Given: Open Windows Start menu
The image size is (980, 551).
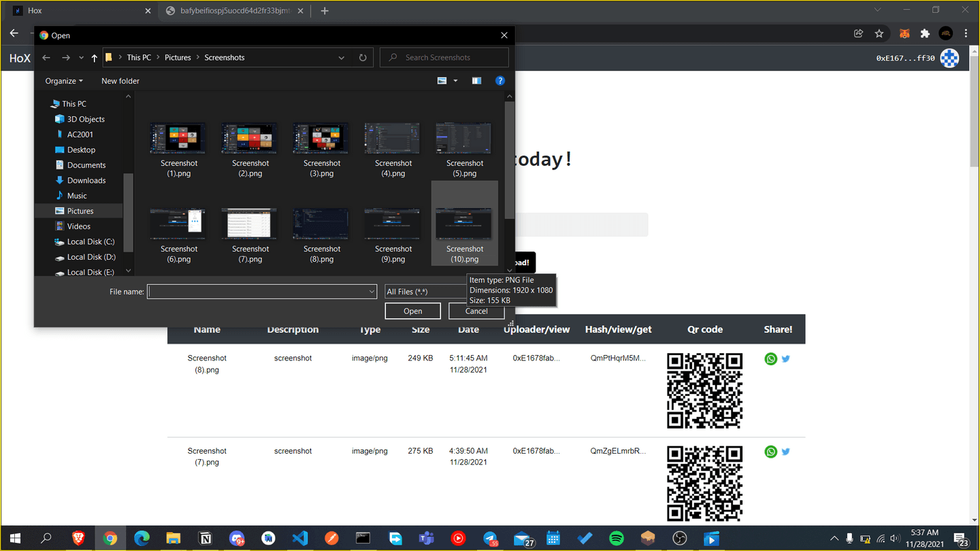Looking at the screenshot, I should pyautogui.click(x=15, y=539).
